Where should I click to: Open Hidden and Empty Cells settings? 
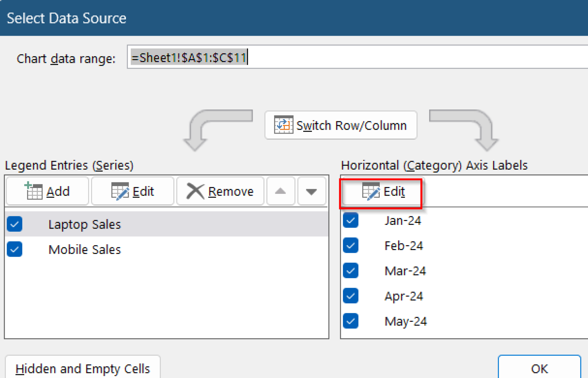point(83,368)
